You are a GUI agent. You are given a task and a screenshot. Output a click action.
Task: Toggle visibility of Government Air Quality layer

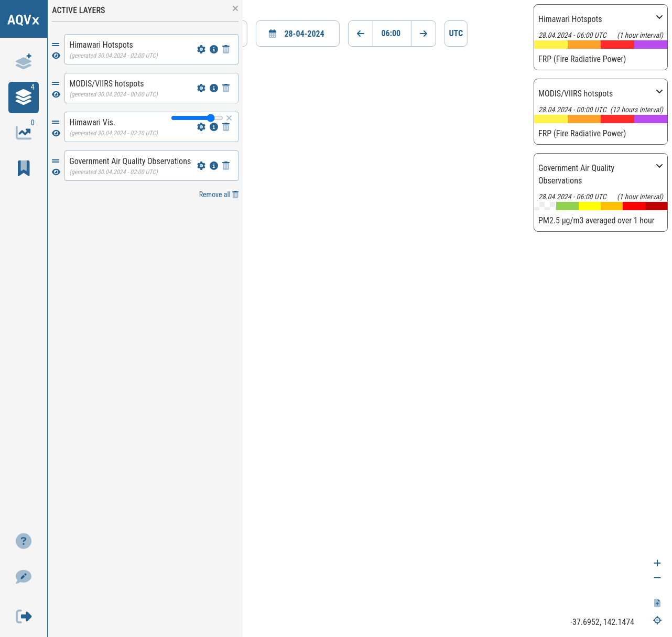point(56,172)
